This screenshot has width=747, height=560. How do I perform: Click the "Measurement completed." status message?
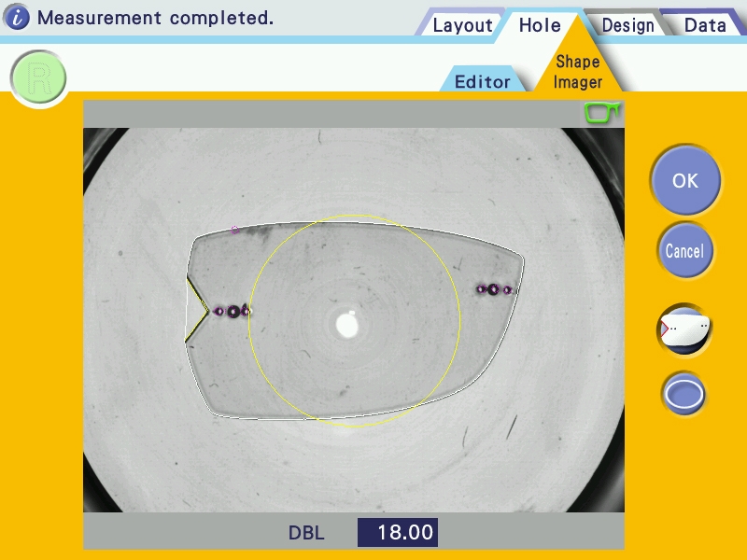(x=155, y=18)
